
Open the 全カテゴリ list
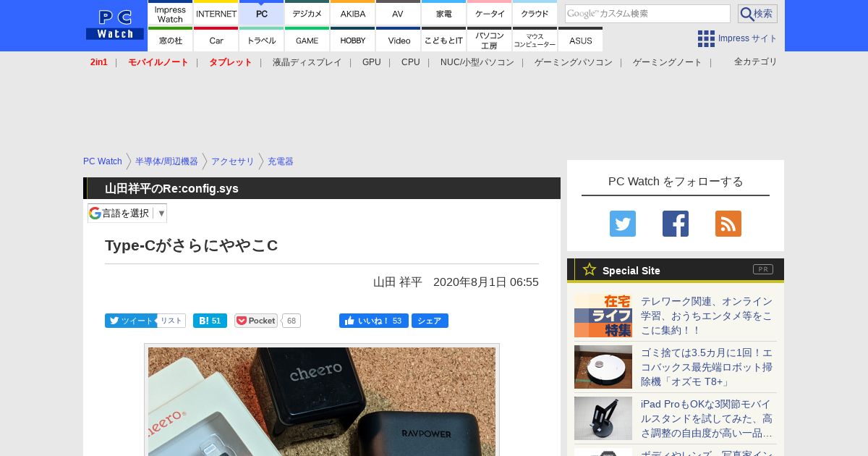tap(756, 62)
